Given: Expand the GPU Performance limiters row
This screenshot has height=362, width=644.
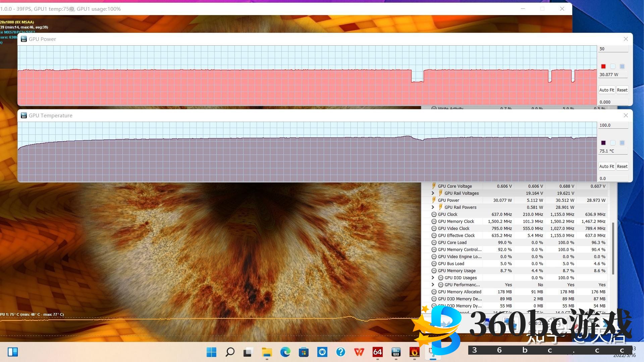Looking at the screenshot, I should (x=433, y=285).
